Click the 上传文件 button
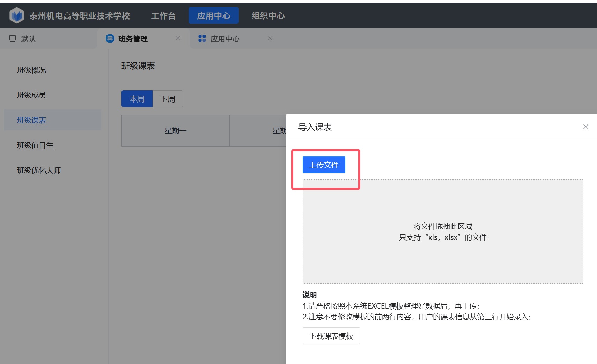Viewport: 597px width, 364px height. tap(323, 164)
